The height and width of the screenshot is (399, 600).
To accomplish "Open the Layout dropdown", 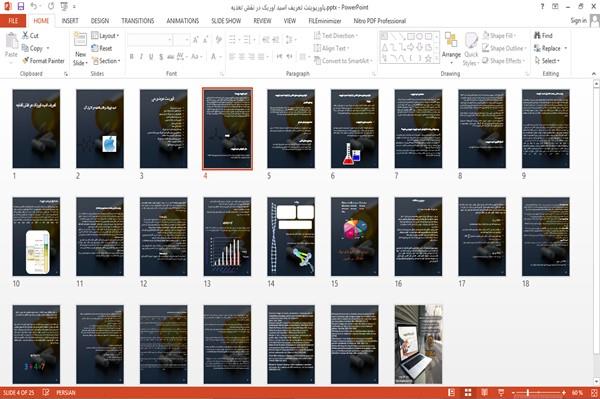I will coord(105,36).
